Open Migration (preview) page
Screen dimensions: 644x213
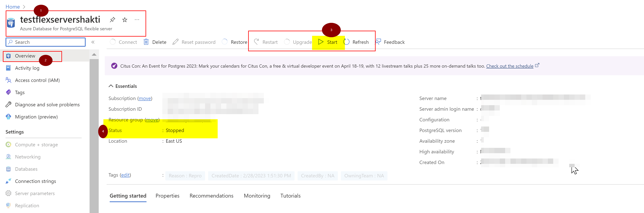[36, 117]
